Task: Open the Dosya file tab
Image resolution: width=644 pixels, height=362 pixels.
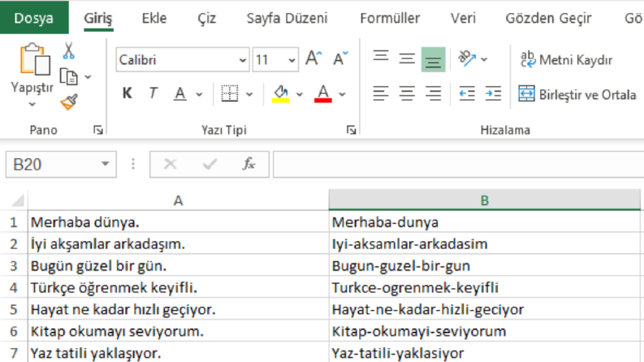Action: click(x=34, y=17)
